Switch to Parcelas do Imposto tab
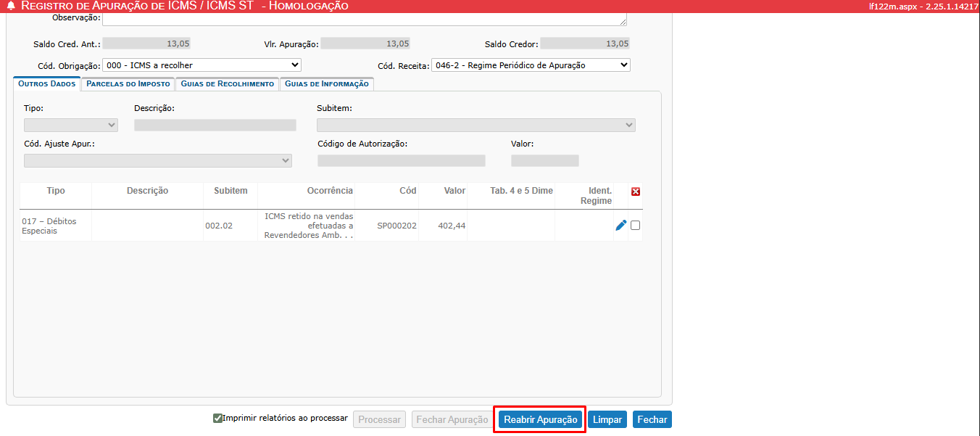This screenshot has height=436, width=980. coord(128,84)
